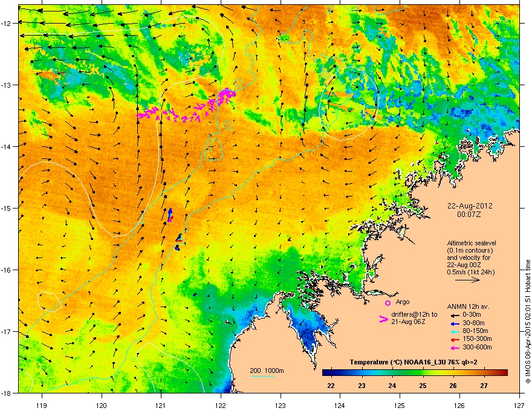This screenshot has height=411, width=532.
Task: Click the '0.5m/s (1kt 24h)' scale text
Action: pyautogui.click(x=470, y=272)
